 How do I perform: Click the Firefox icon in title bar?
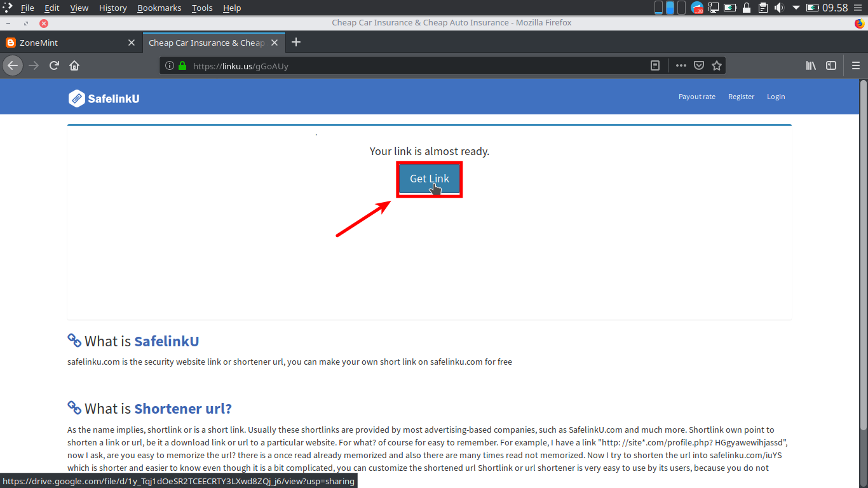click(860, 23)
